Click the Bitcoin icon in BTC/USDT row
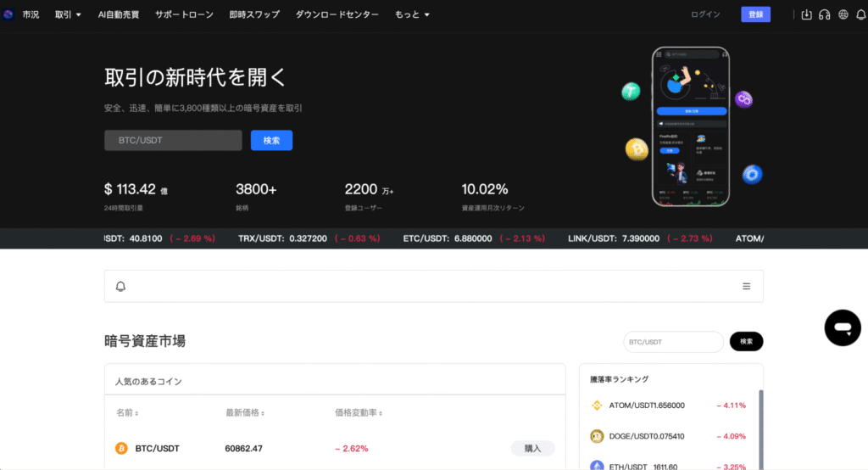This screenshot has width=868, height=470. [121, 449]
